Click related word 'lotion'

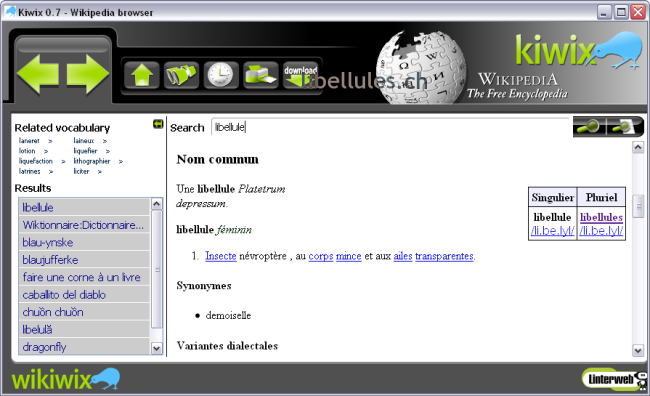tap(27, 151)
